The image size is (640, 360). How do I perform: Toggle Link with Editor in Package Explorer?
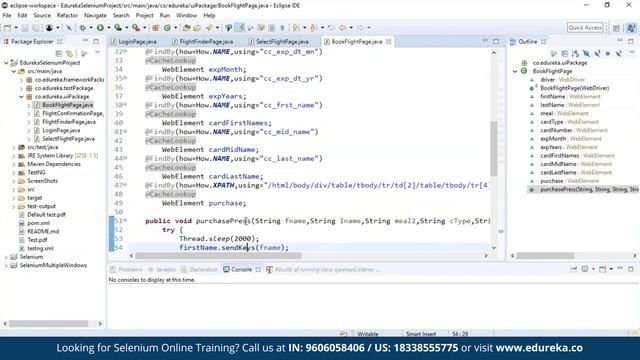(70, 53)
